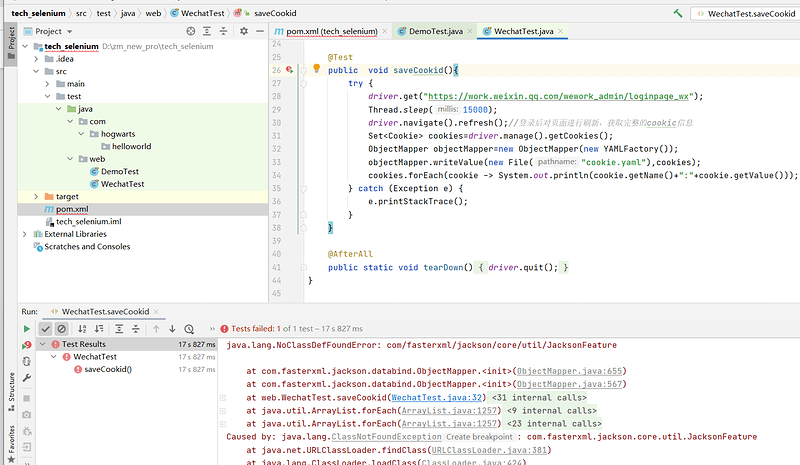Image resolution: width=800 pixels, height=465 pixels.
Task: Click the gear-bug icon in Run sidebar
Action: pos(27,431)
